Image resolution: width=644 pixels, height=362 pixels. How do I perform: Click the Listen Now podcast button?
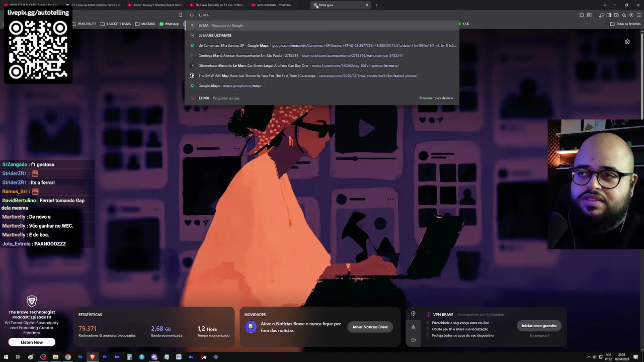click(x=32, y=342)
